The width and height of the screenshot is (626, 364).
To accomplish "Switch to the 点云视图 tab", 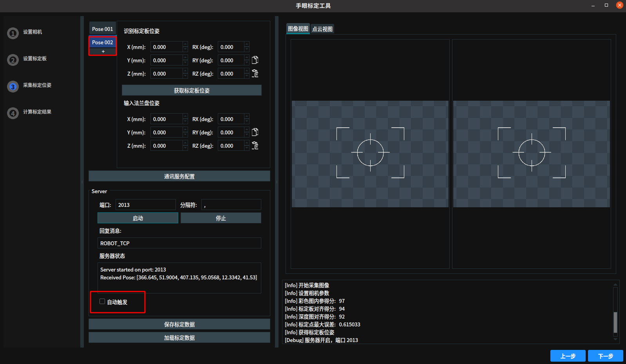I will click(322, 29).
